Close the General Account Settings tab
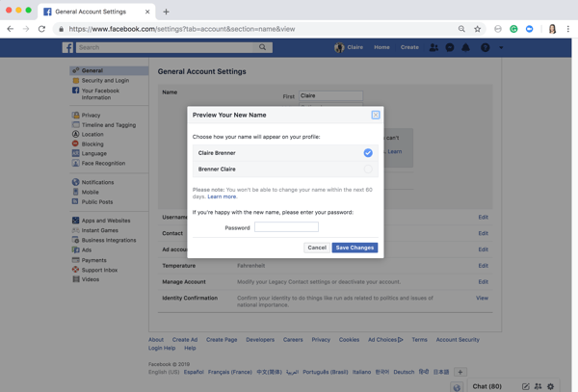The width and height of the screenshot is (578, 392). (147, 12)
